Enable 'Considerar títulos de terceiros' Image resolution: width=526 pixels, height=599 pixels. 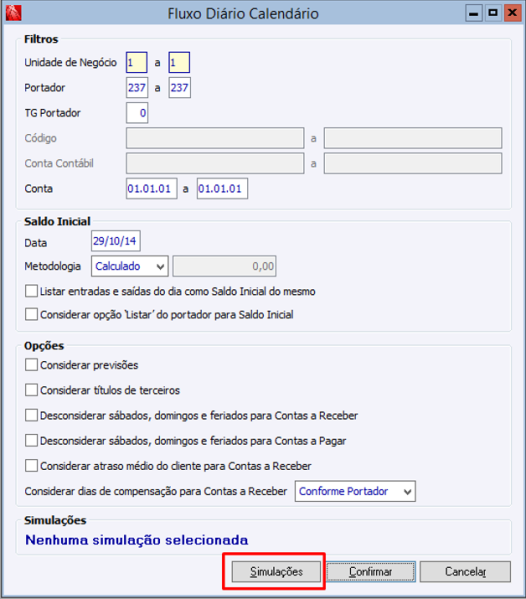[x=31, y=390]
